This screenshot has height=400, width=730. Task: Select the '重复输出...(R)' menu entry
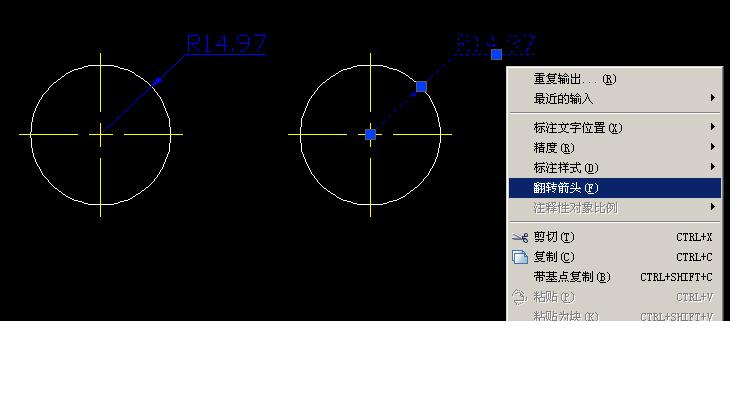pos(615,79)
